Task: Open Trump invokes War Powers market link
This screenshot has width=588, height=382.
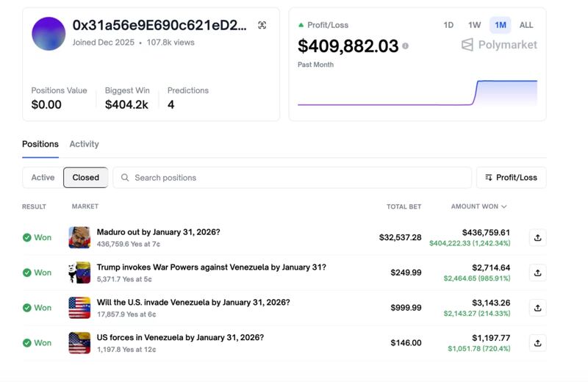Action: 211,267
